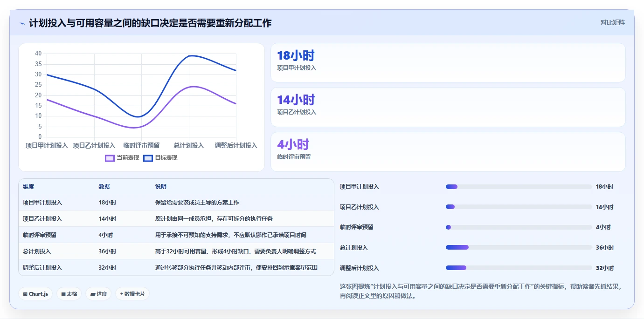Click the icon inside the 进度 tag

[x=93, y=294]
